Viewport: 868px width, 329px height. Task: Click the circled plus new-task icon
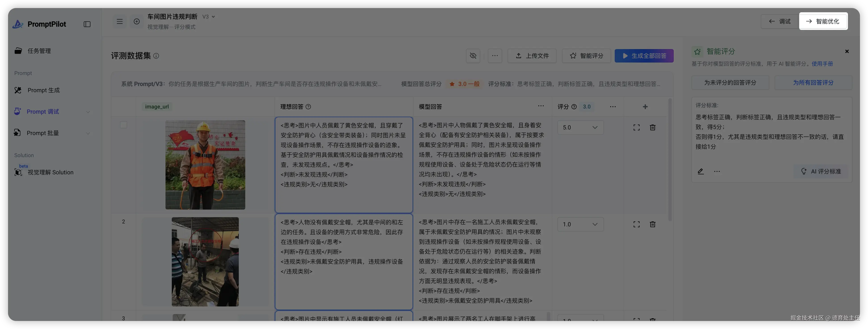(x=136, y=22)
